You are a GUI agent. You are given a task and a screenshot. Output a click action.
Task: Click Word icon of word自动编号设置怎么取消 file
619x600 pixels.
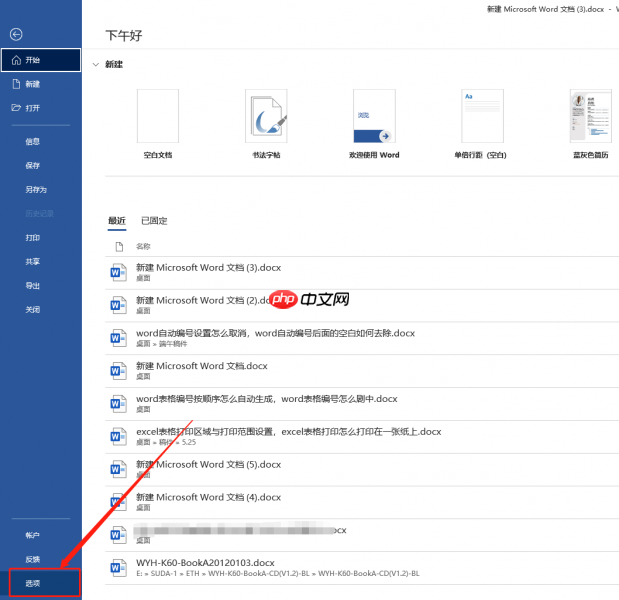118,338
